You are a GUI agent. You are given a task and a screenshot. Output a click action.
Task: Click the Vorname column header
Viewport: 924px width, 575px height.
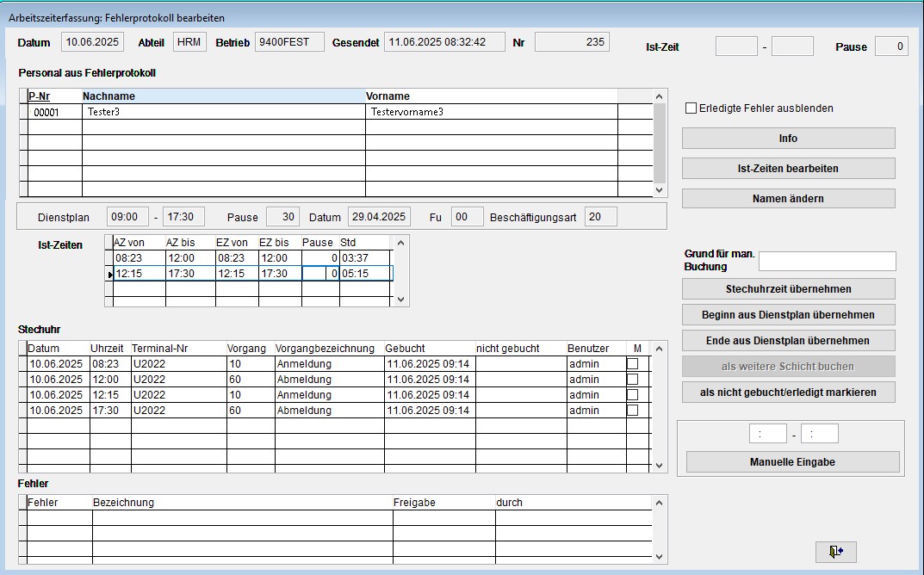click(492, 96)
